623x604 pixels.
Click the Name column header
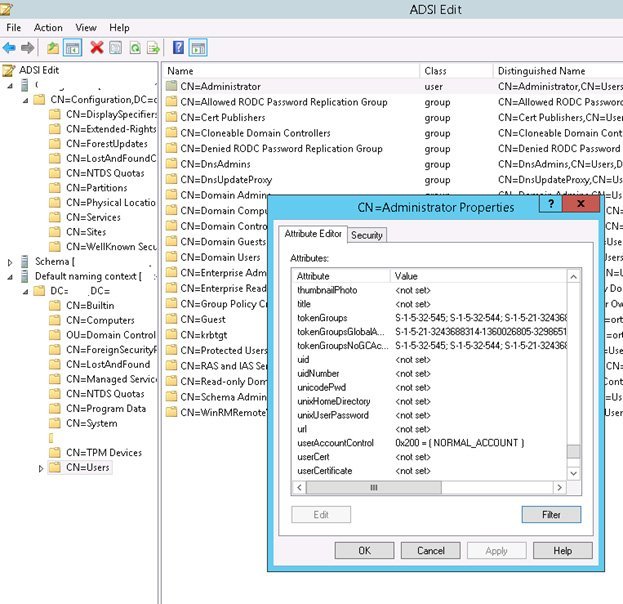(290, 71)
